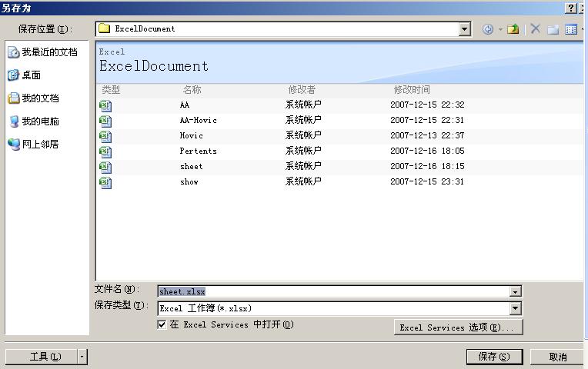
Task: Click modified time 2007-12-15 23:31
Action: (x=427, y=181)
